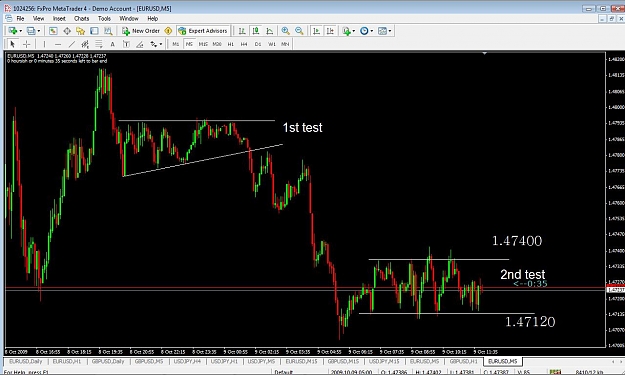Open the Window menu
625x375 pixels.
click(x=129, y=18)
